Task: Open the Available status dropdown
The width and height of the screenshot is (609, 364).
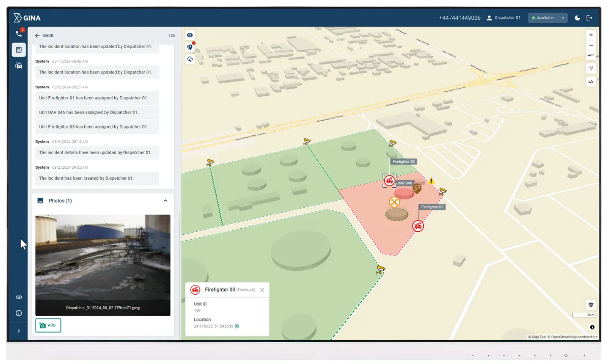Action: click(547, 18)
